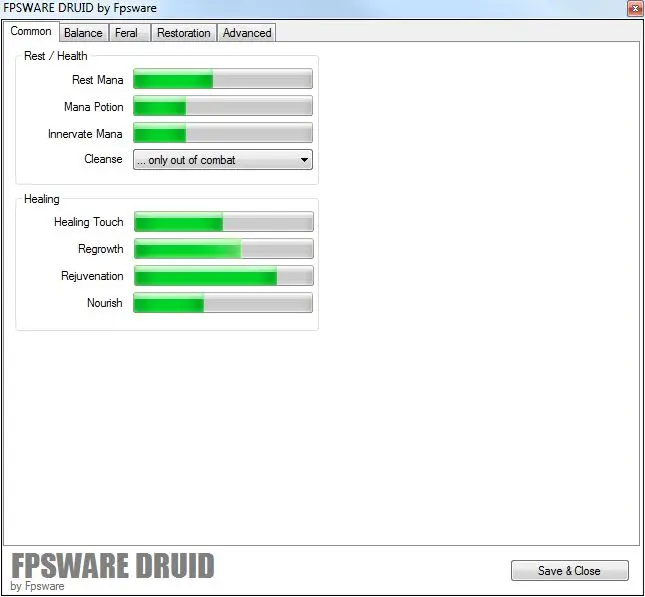The image size is (645, 597).
Task: Click the Cleanse setting label
Action: (103, 160)
